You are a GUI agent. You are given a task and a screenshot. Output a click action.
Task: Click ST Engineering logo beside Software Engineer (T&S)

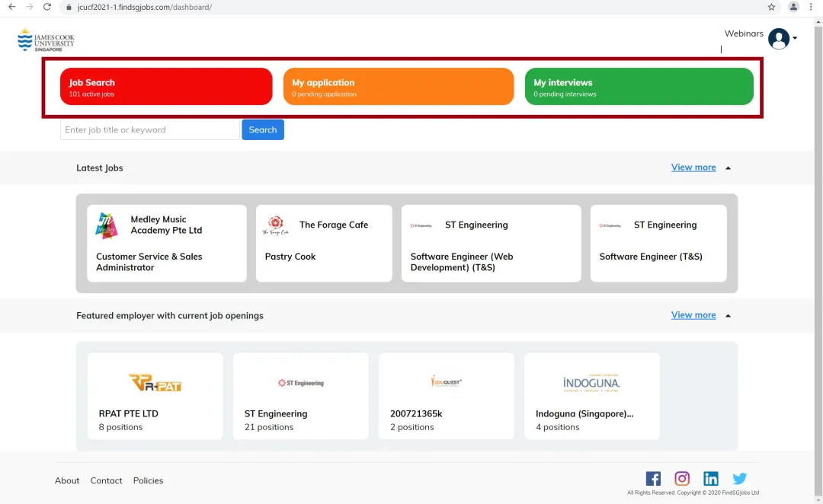coord(610,225)
